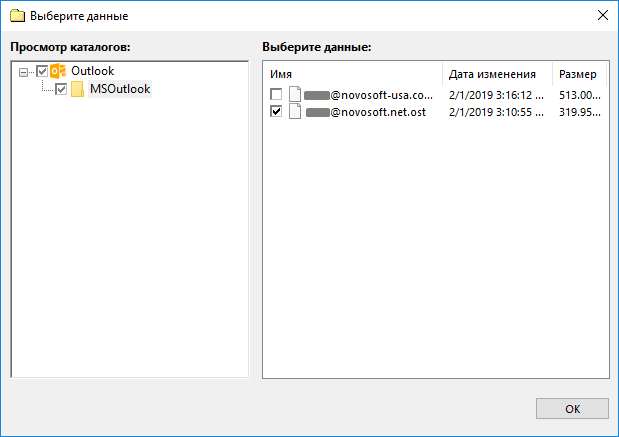Screen dimensions: 619x437
Task: Uncheck the MSOutlook folder checkbox
Action: click(61, 89)
